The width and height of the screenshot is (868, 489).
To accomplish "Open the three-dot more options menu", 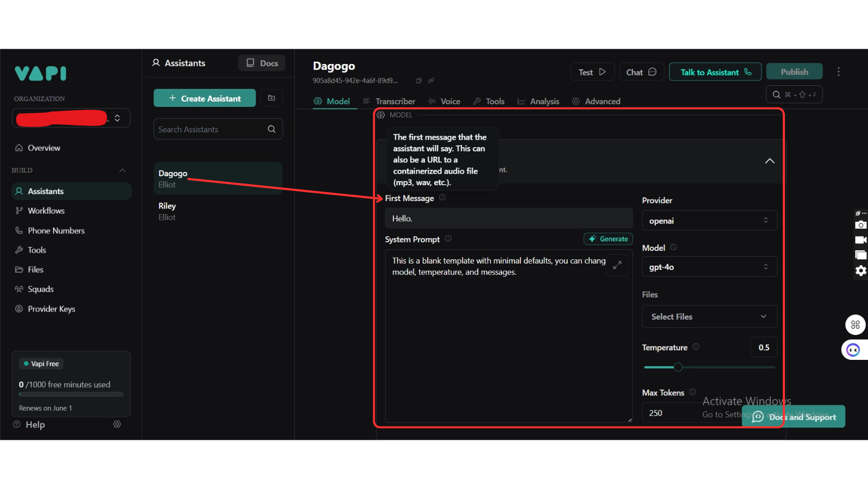I will point(838,72).
